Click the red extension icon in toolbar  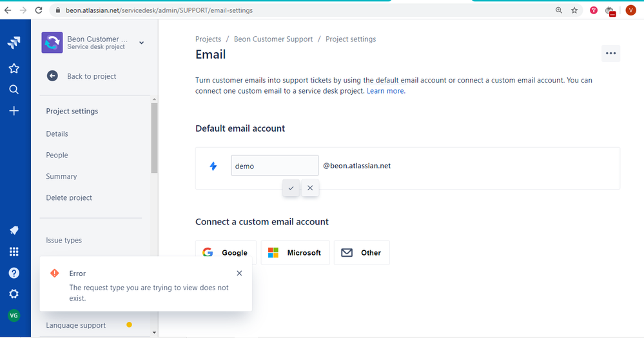(594, 10)
